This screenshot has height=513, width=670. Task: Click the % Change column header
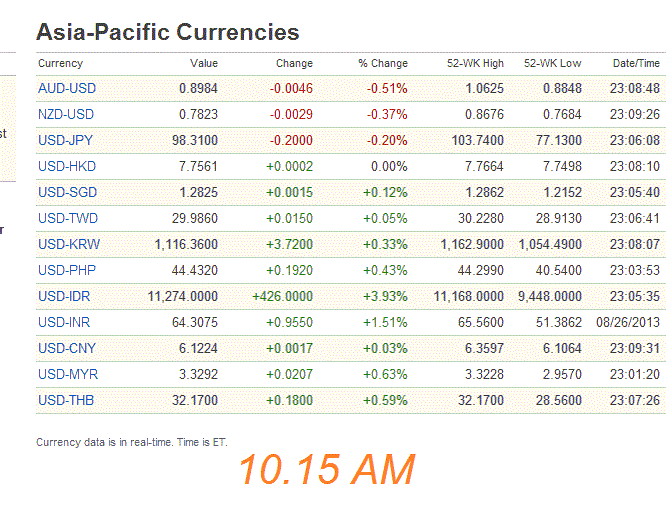click(x=383, y=63)
